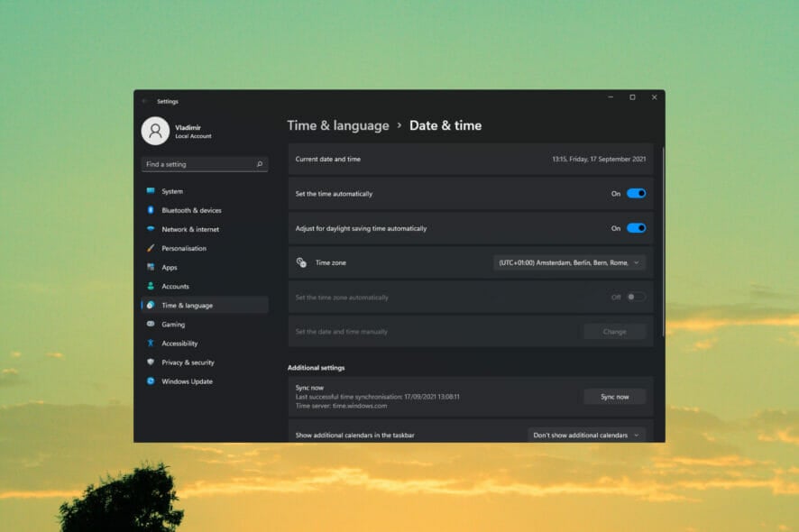Click the last successful synchronisation text
Viewport: 799px width, 532px height.
pos(378,397)
